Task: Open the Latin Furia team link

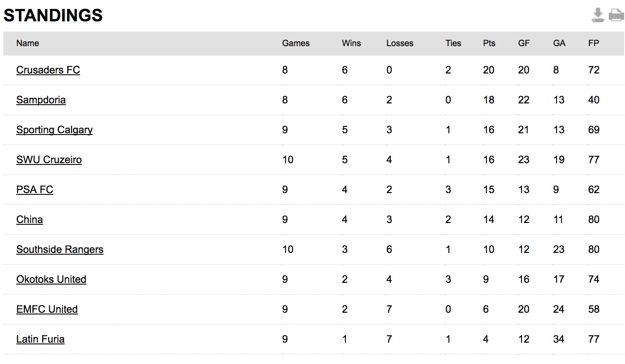Action: click(x=40, y=339)
